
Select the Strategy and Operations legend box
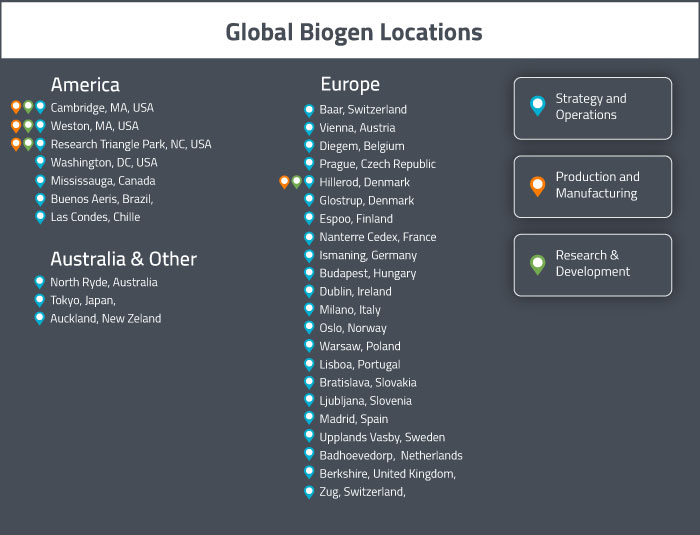[x=592, y=109]
